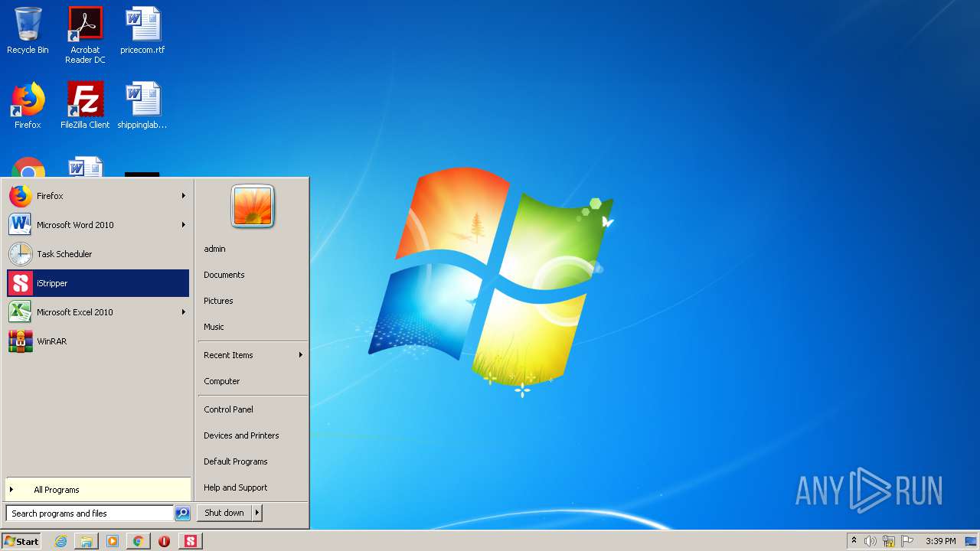
Task: Launch the highlighted iStripper Start menu entry
Action: [98, 283]
